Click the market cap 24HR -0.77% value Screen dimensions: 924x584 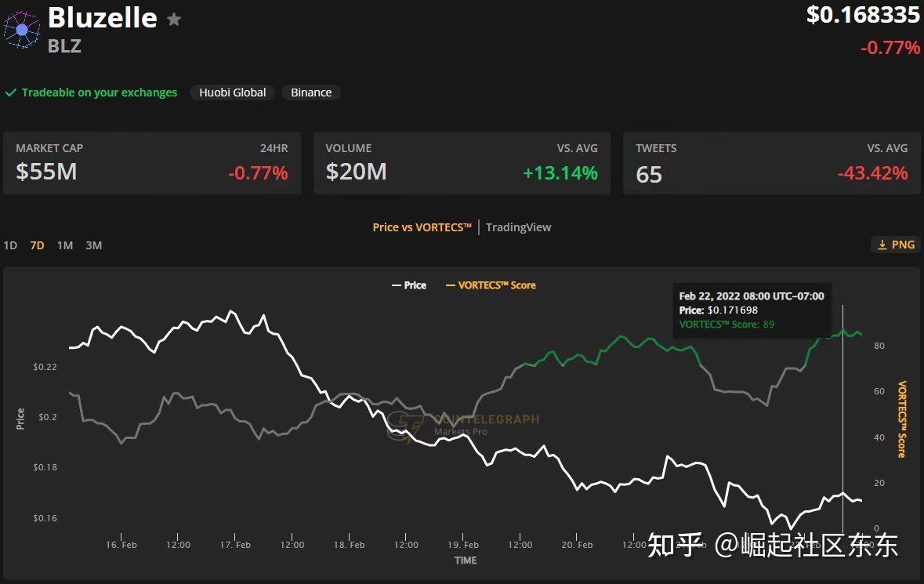(x=258, y=172)
